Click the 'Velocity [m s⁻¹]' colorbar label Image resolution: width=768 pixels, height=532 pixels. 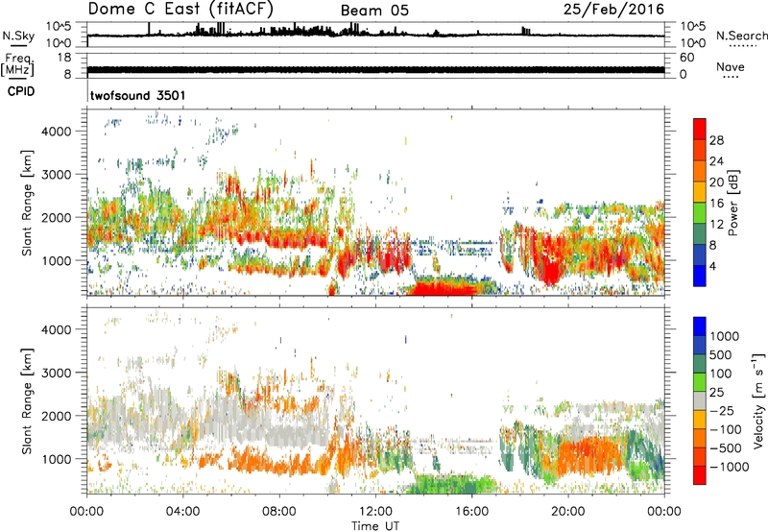[758, 401]
